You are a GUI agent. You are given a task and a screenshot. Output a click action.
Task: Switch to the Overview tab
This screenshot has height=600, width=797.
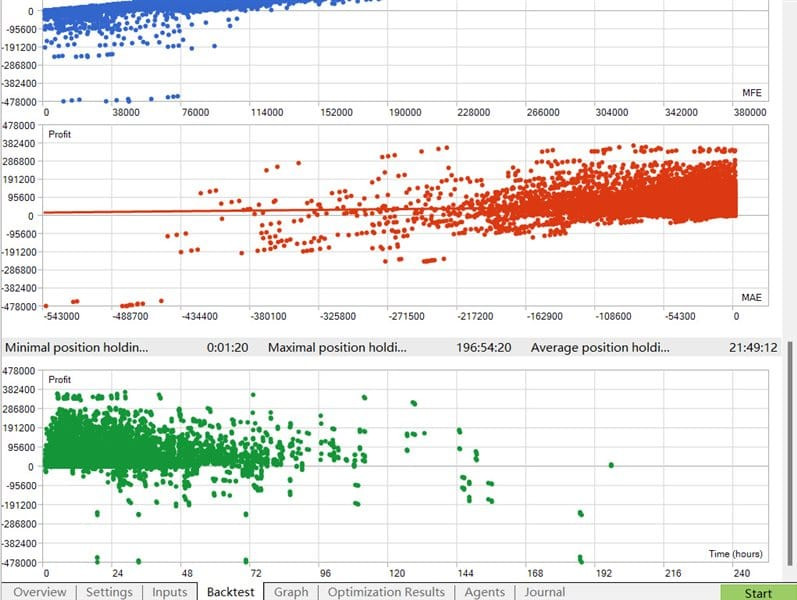pos(40,592)
